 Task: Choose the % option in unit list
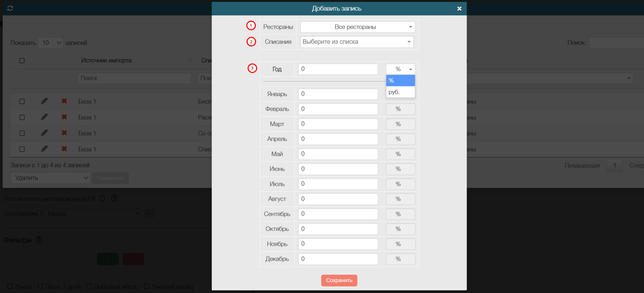[x=400, y=80]
